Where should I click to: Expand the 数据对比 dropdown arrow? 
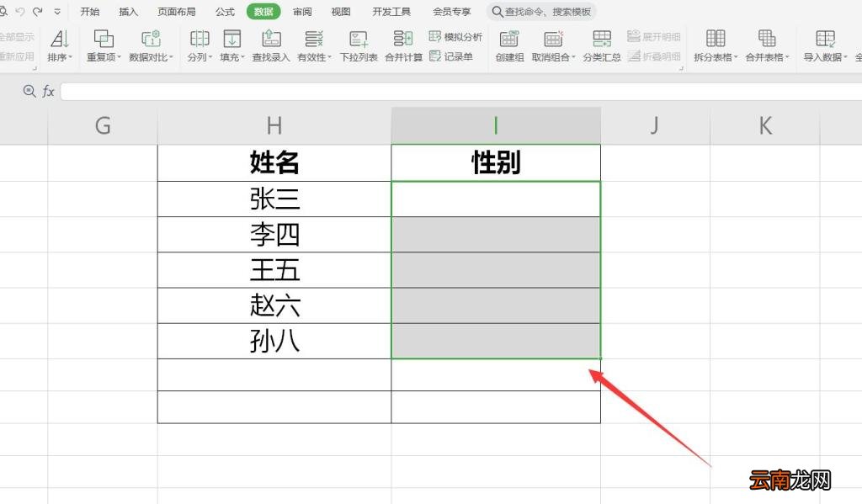point(172,57)
